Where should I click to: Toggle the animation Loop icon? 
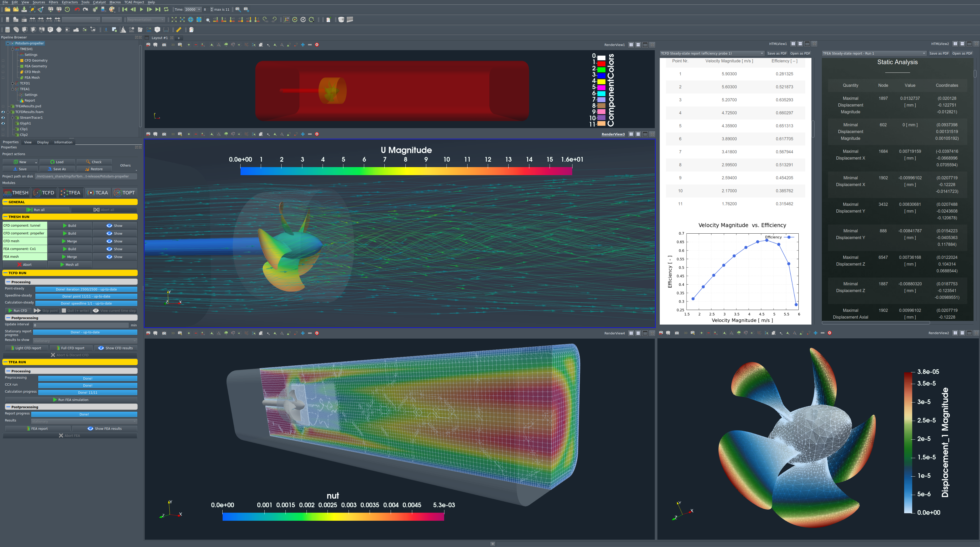(166, 10)
